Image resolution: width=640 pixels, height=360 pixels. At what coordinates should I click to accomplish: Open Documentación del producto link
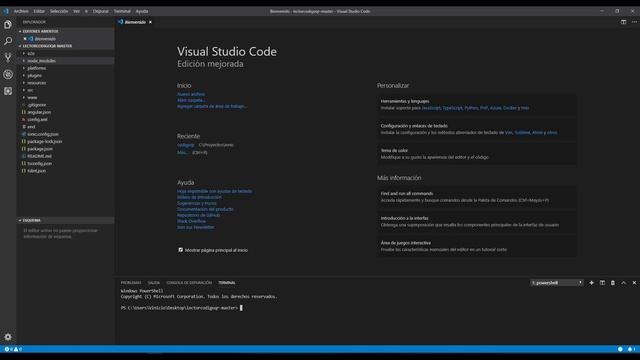(205, 209)
